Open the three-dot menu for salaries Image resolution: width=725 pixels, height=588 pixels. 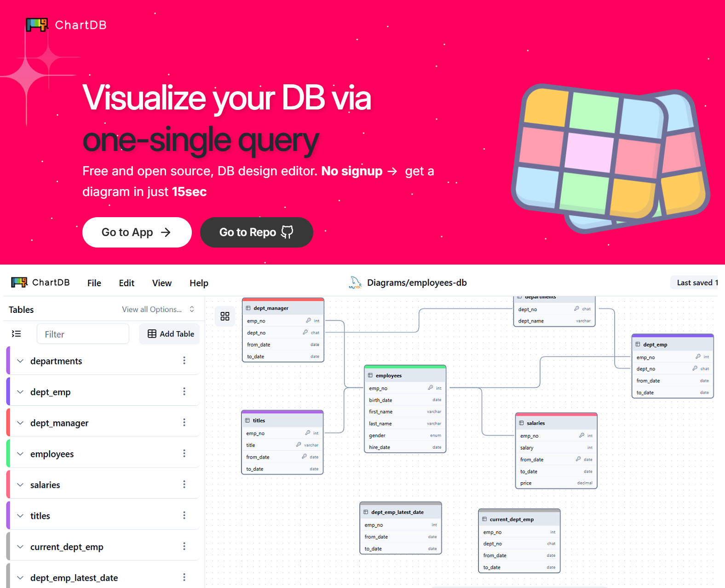click(x=184, y=484)
